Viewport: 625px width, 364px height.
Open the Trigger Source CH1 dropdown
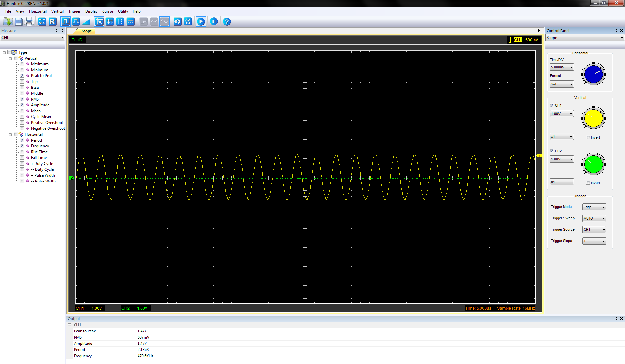click(594, 230)
